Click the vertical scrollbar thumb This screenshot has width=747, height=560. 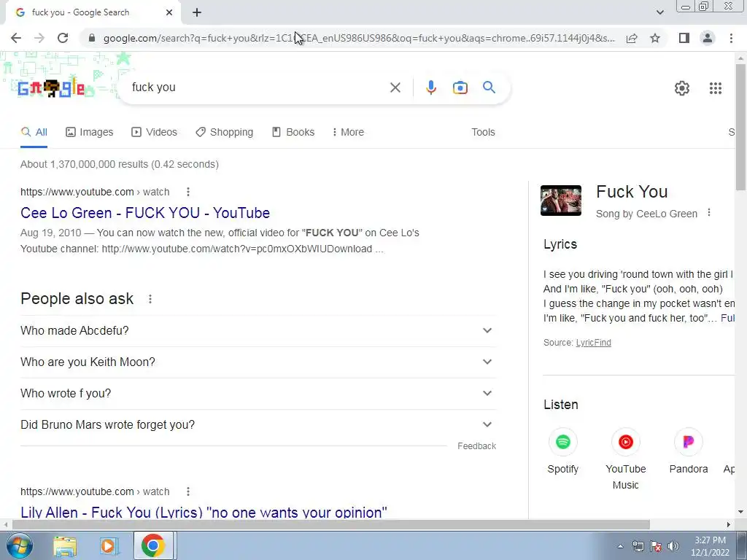pos(740,127)
